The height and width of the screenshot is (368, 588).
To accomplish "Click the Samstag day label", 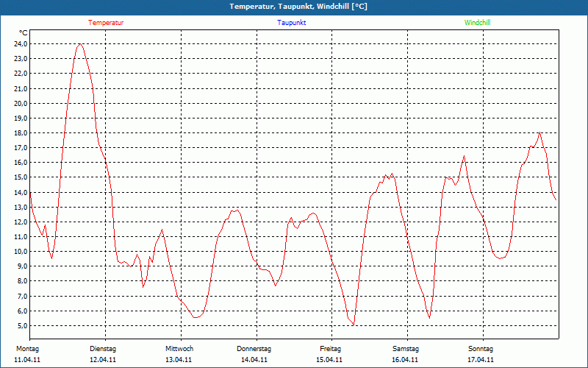I will [x=406, y=349].
